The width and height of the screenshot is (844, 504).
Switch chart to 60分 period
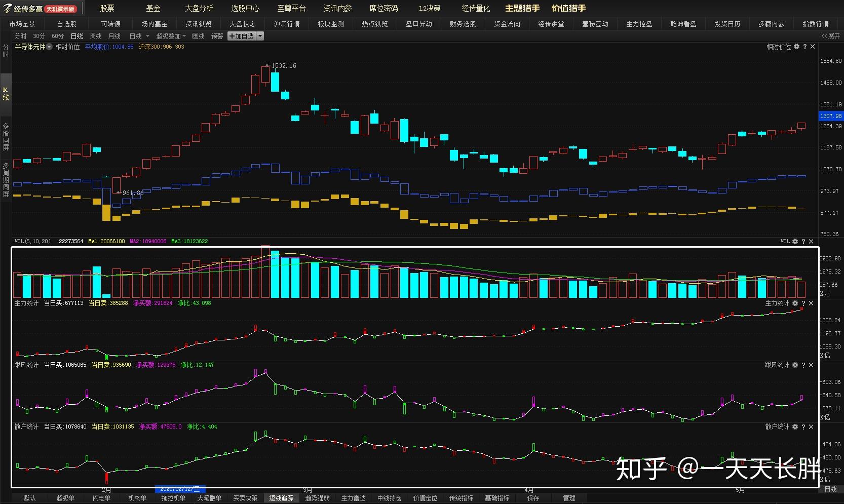58,36
